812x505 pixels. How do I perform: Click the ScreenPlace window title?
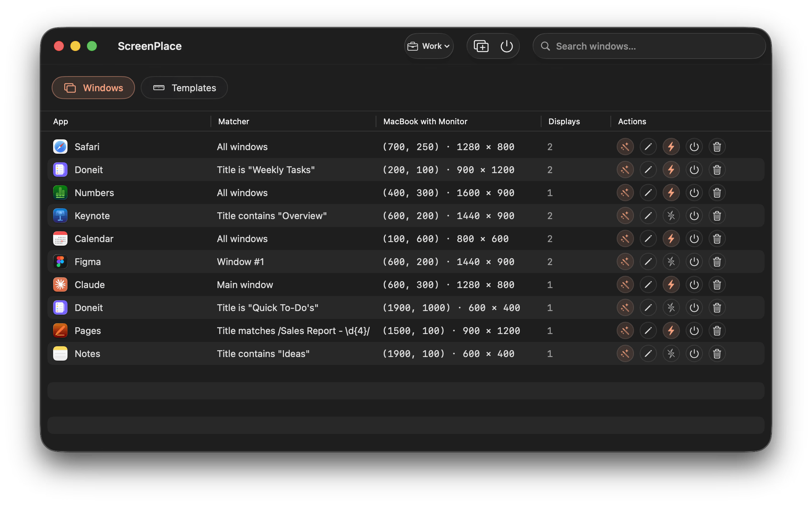(x=150, y=46)
